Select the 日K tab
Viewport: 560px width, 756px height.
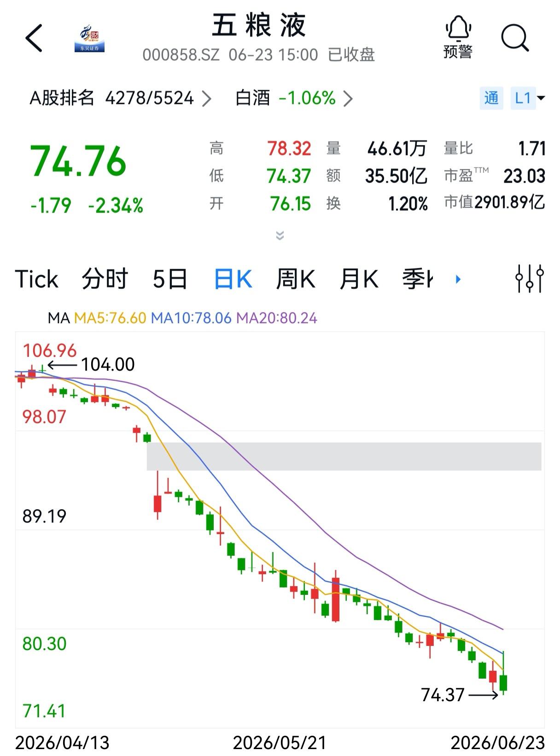point(233,279)
